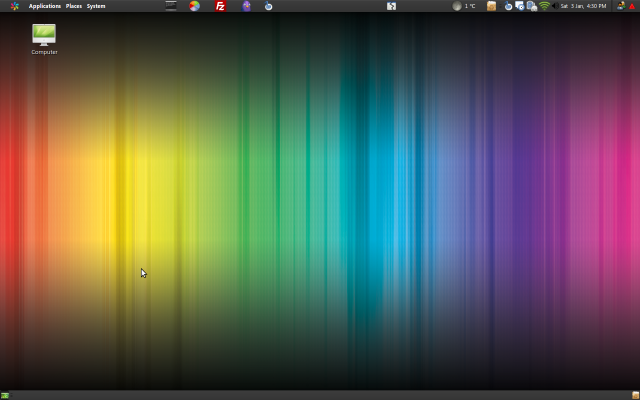Open the trash applet in the bottom panel
The width and height of the screenshot is (640, 400).
(634, 395)
